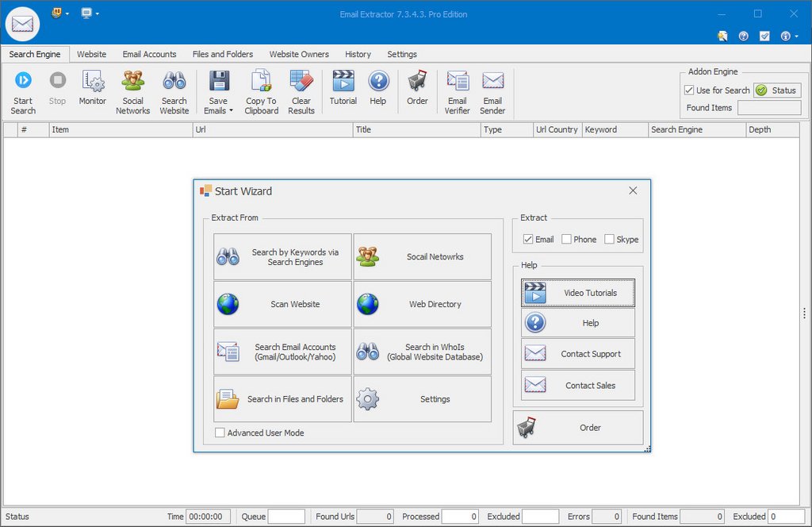Click the Order shopping cart in ribbon
The height and width of the screenshot is (527, 812).
click(417, 88)
